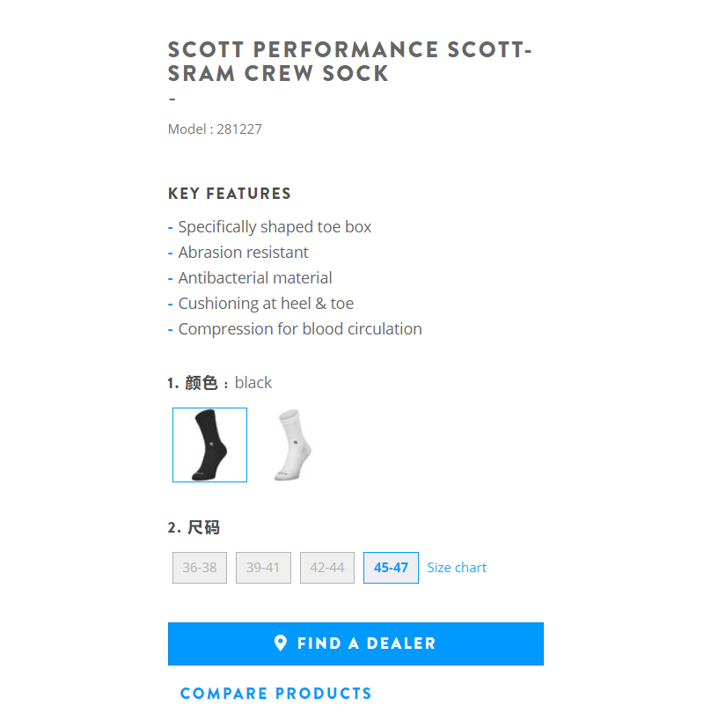Open the Compare Products link
The width and height of the screenshot is (718, 728).
pos(276,694)
